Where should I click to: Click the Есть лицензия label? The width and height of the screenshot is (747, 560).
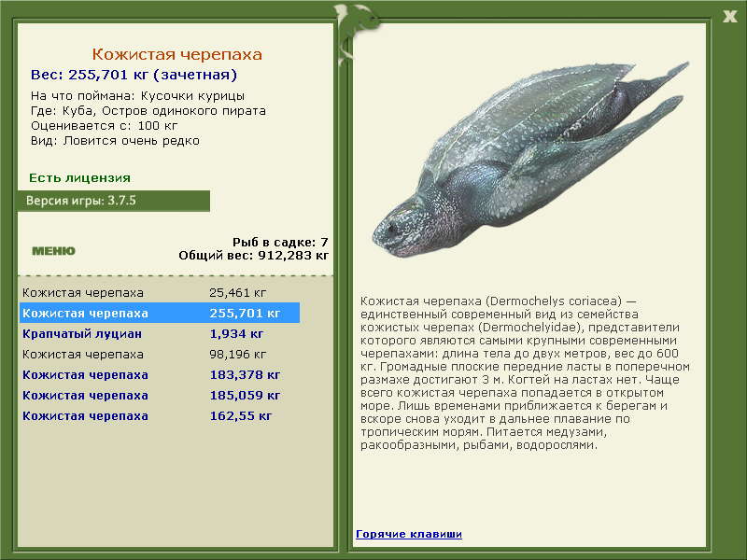coord(79,177)
